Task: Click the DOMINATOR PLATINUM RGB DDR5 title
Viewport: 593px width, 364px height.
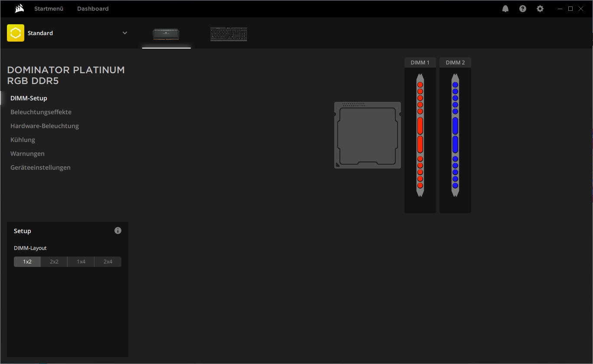Action: [66, 75]
